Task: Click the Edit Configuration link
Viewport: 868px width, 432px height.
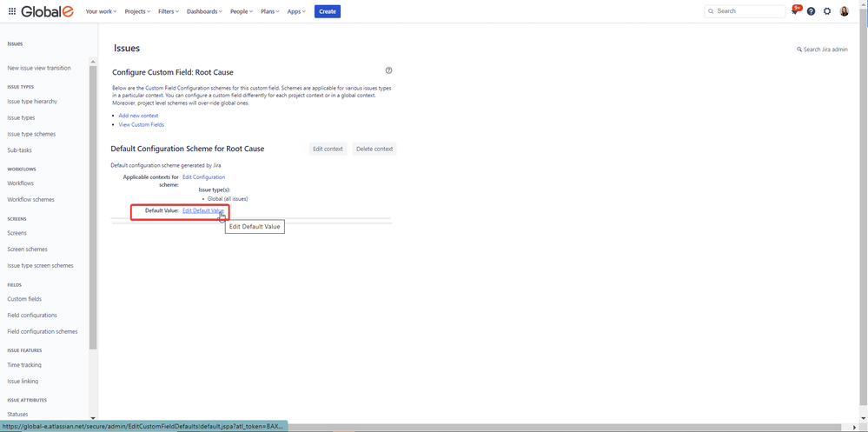Action: [203, 177]
